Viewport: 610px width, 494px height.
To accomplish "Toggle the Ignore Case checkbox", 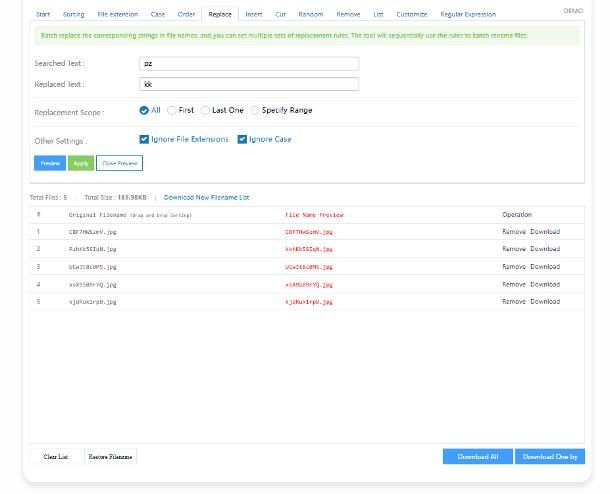I will coord(242,140).
